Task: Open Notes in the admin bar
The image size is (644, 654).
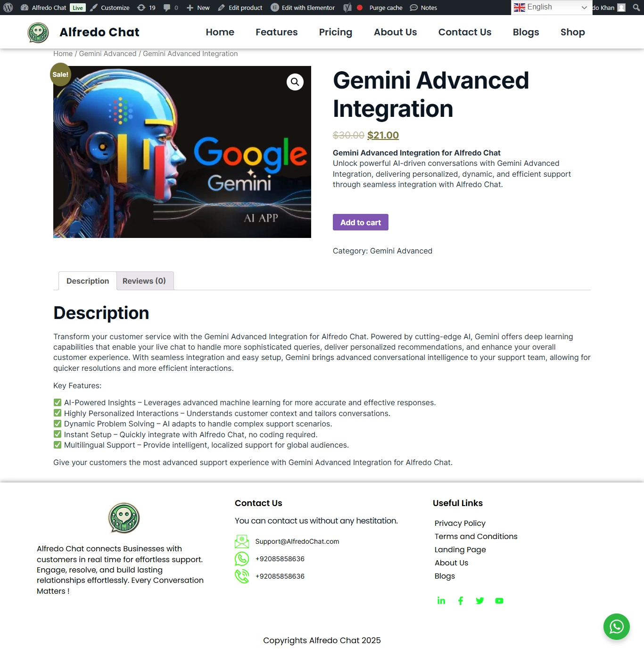Action: pos(423,8)
